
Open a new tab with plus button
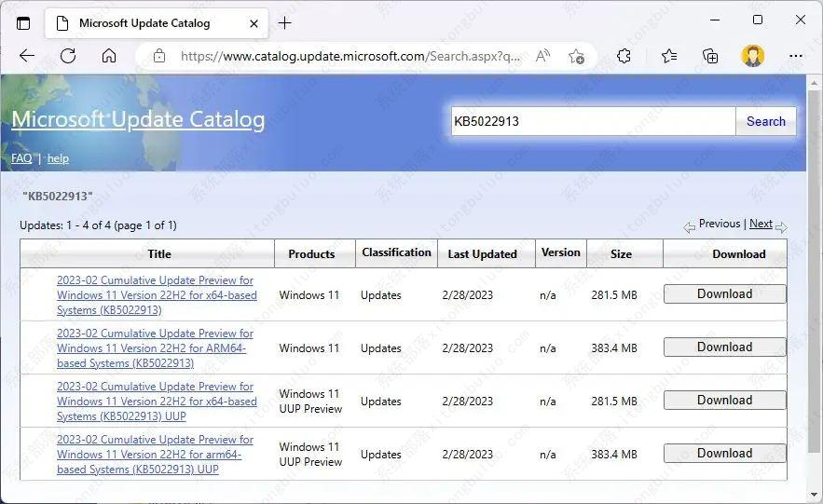285,22
